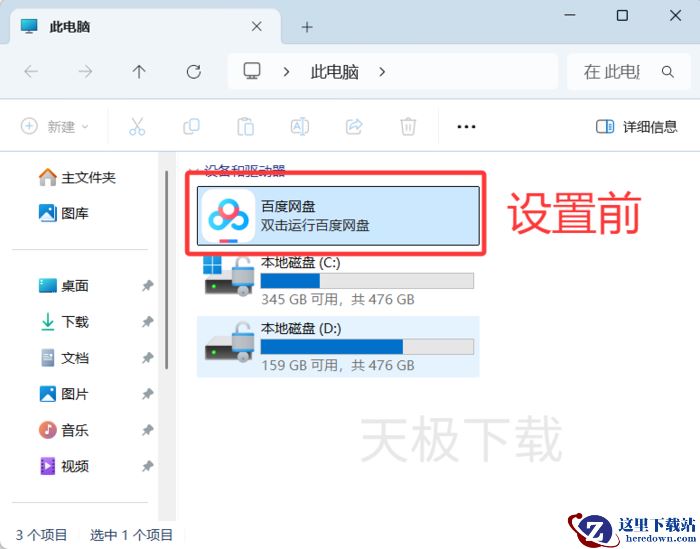The width and height of the screenshot is (700, 549).
Task: Expand chevron after 此电脑 in address bar
Action: point(382,72)
